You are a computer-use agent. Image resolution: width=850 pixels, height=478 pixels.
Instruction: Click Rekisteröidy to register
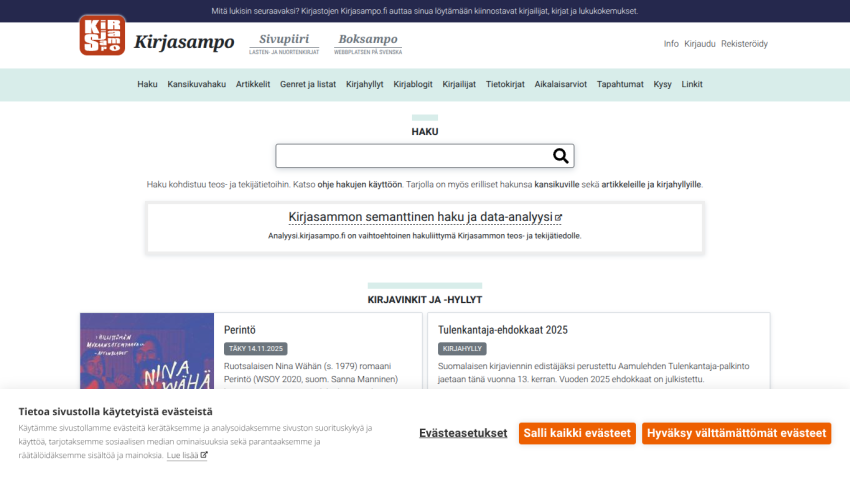click(x=744, y=44)
